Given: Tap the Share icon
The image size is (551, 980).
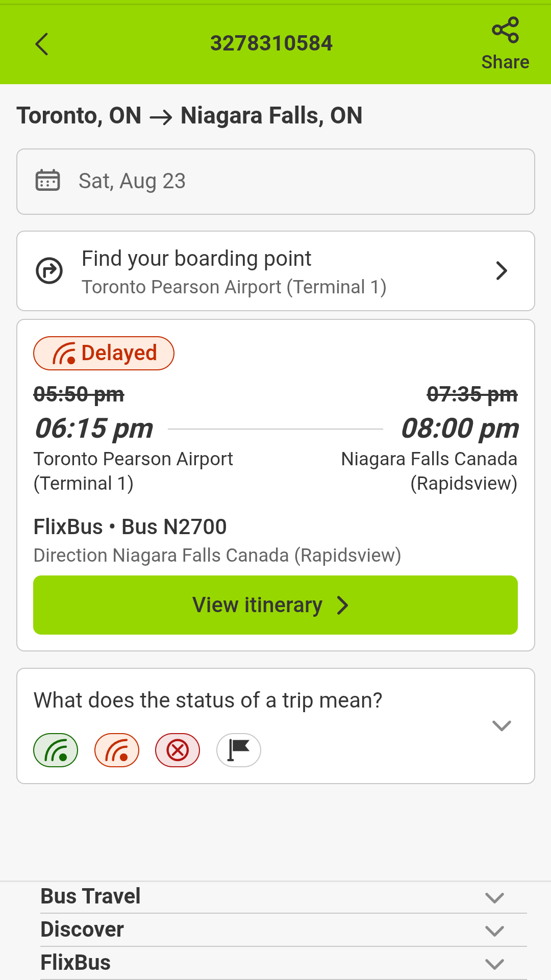Looking at the screenshot, I should (x=505, y=31).
